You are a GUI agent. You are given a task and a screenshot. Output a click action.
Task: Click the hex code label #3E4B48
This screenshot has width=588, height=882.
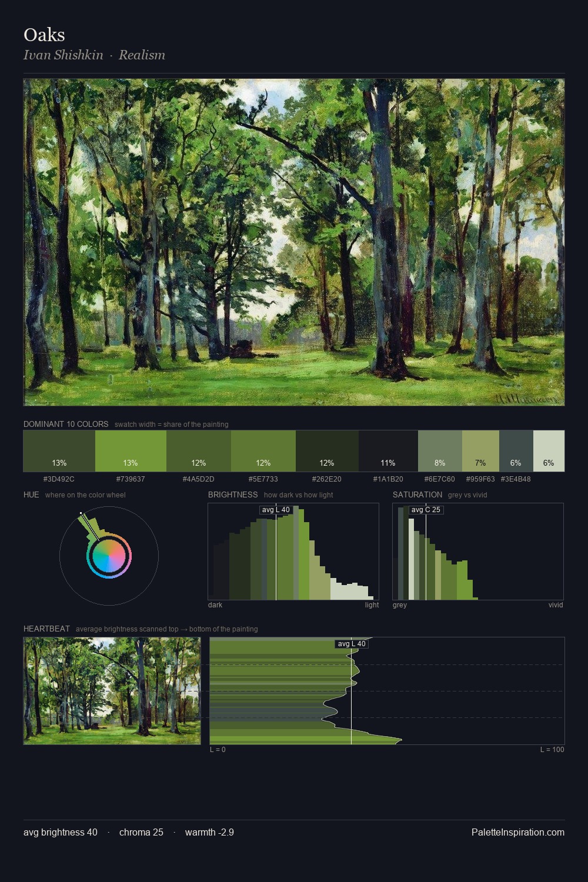pyautogui.click(x=516, y=479)
